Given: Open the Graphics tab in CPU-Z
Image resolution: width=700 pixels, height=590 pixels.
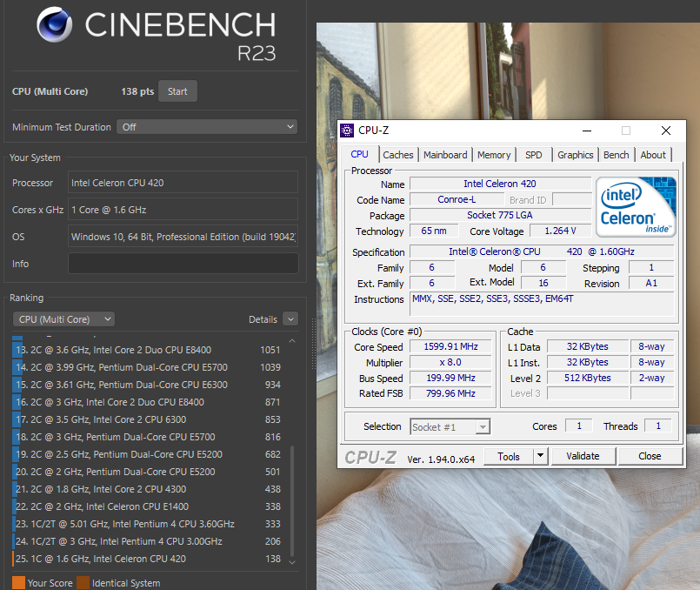Looking at the screenshot, I should pos(576,155).
